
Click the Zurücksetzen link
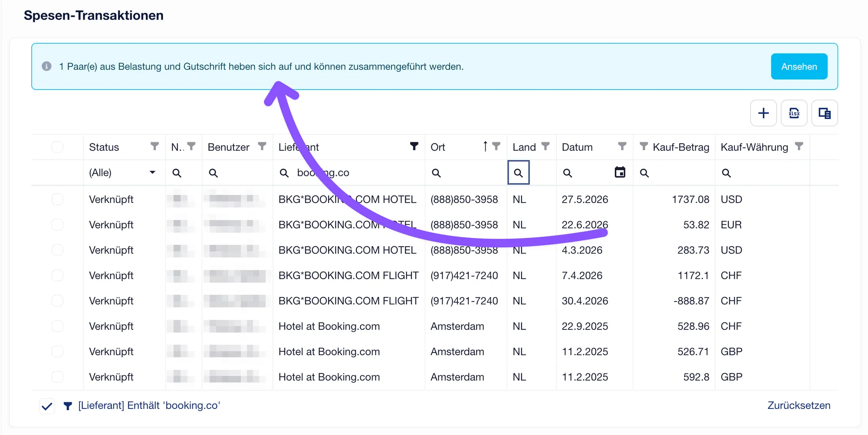pyautogui.click(x=799, y=405)
